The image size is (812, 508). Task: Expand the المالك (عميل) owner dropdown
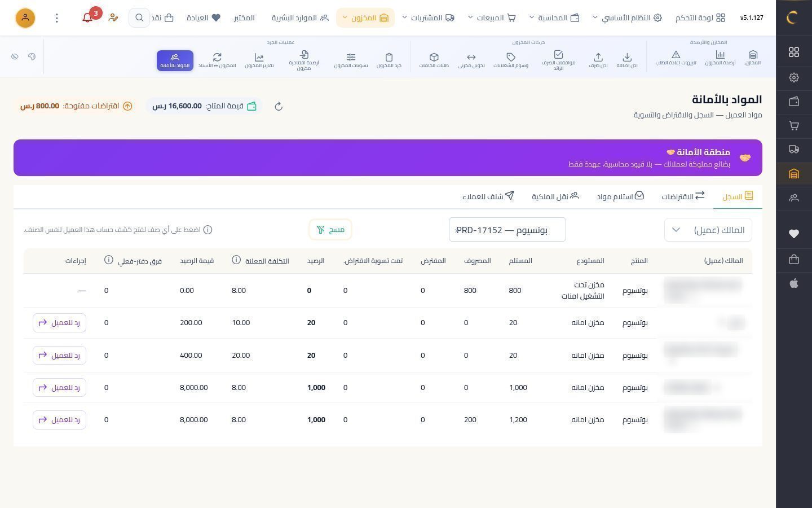click(708, 230)
